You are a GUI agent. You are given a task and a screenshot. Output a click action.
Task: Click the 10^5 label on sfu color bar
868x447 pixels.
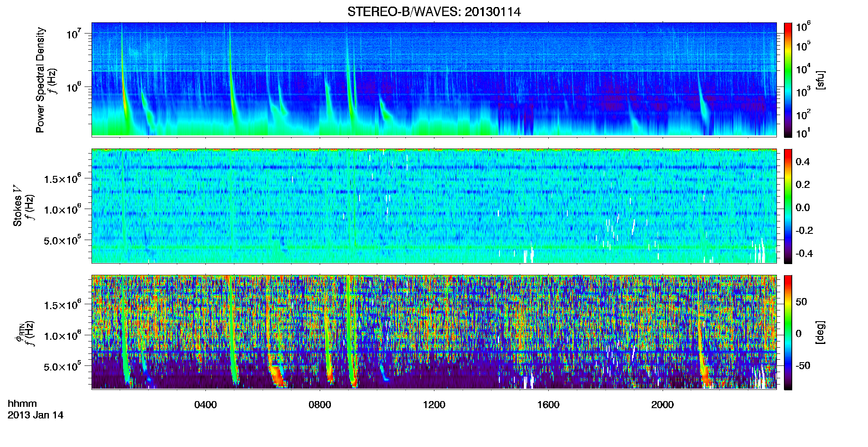point(804,46)
